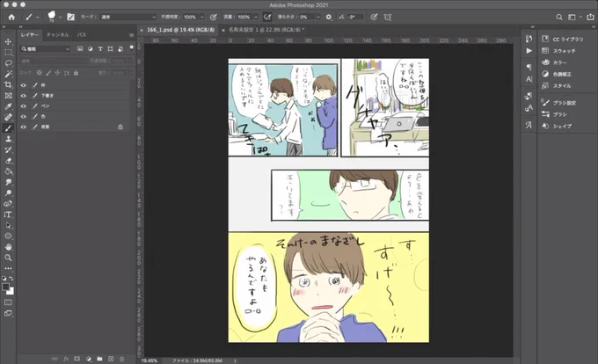Image resolution: width=598 pixels, height=364 pixels.
Task: Select the Path Selection tool
Action: 8,225
